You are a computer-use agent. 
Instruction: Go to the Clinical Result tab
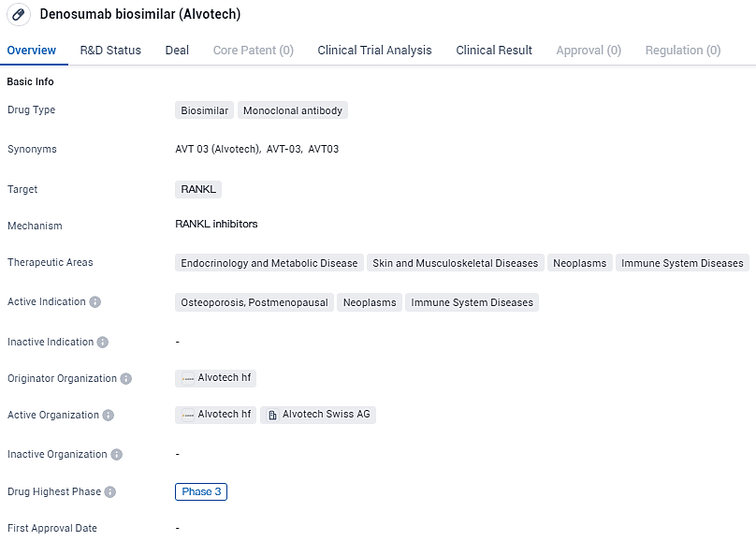tap(494, 51)
